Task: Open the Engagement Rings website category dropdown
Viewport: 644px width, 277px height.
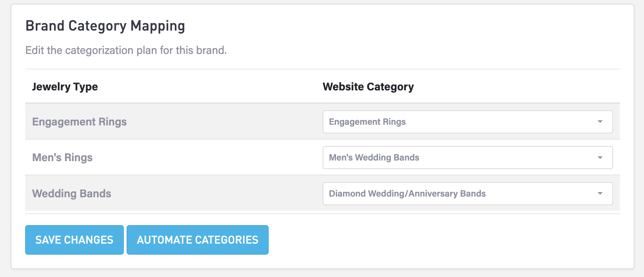Action: 467,122
